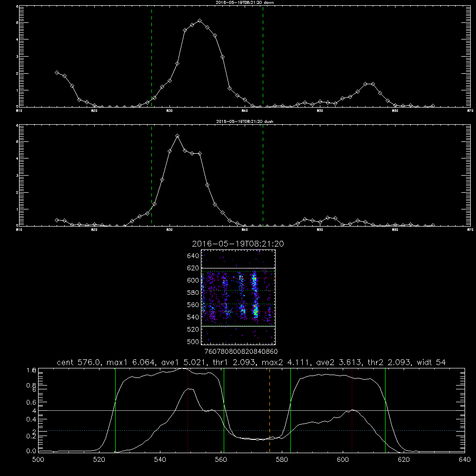Click the x-axis label 600 in bottom plot
Image resolution: width=476 pixels, height=476 pixels.
343,460
